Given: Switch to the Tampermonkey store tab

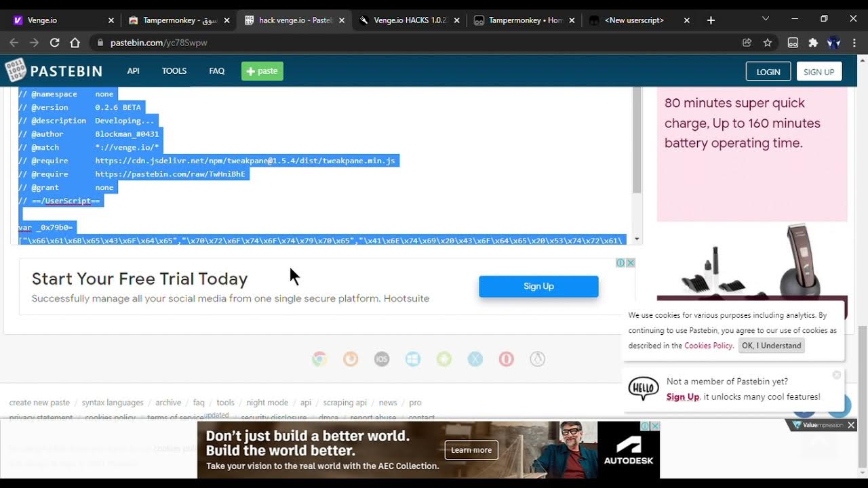Looking at the screenshot, I should 180,20.
